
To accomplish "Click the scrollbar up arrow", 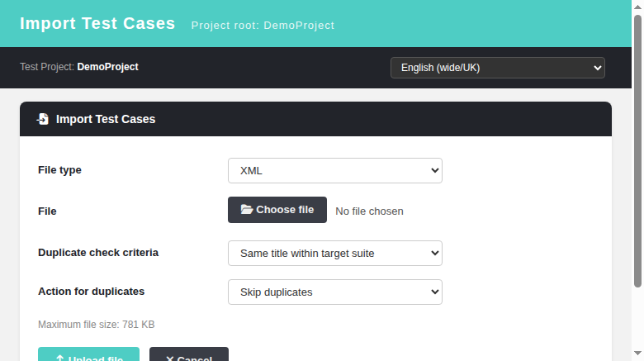I will point(637,7).
